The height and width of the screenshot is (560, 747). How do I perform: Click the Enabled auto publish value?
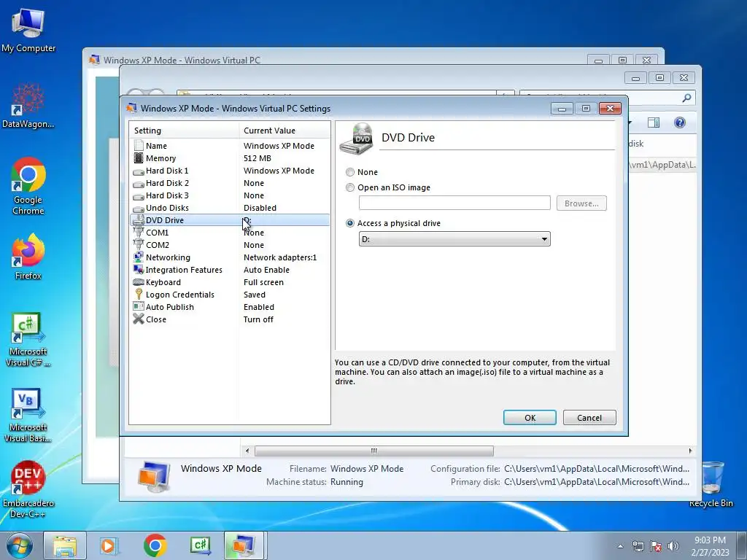click(259, 307)
